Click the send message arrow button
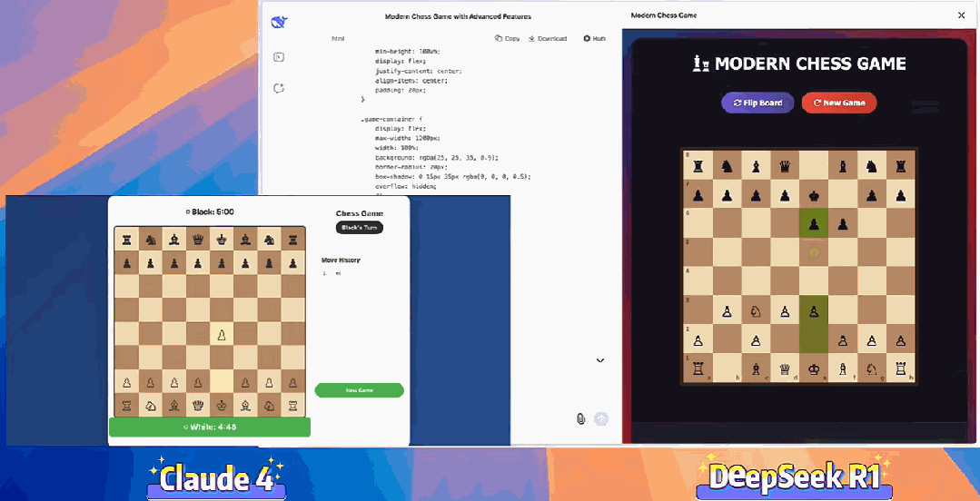980x501 pixels. point(600,419)
